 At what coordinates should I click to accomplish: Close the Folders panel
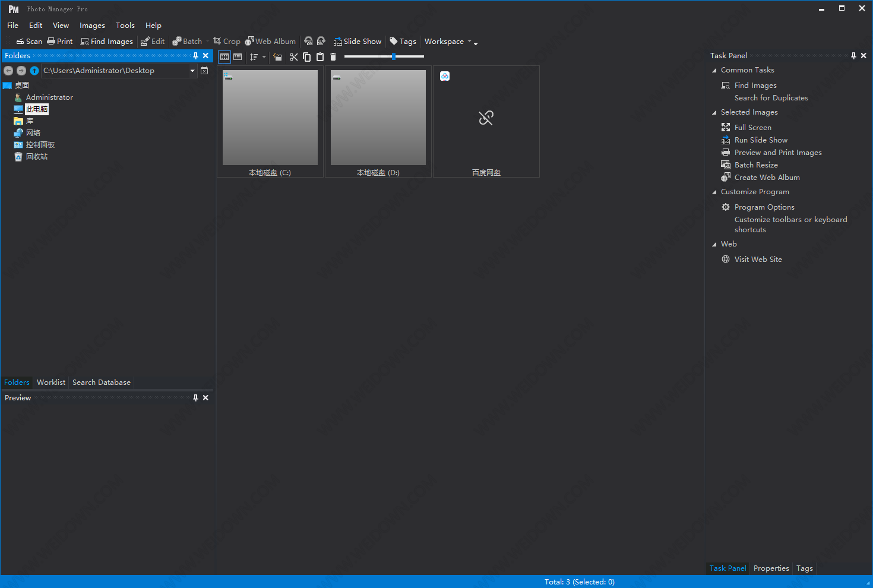pos(205,56)
